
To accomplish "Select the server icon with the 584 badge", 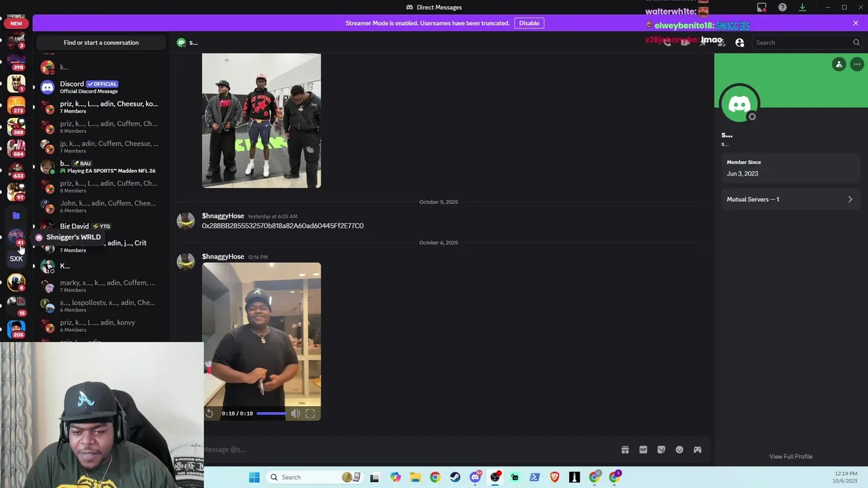I will [16, 148].
